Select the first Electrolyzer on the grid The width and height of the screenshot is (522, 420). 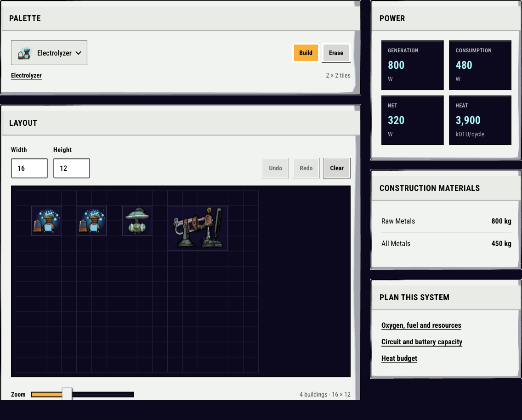[46, 221]
